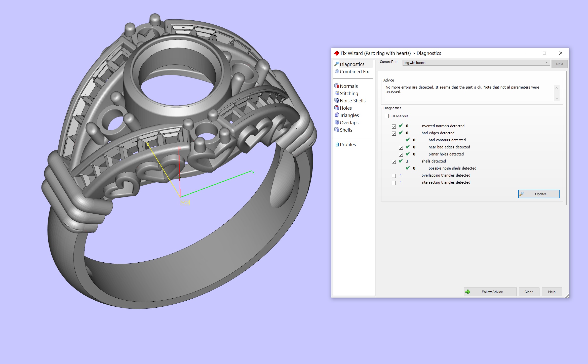The image size is (588, 364).
Task: Enable the Full Analysis checkbox
Action: point(387,116)
